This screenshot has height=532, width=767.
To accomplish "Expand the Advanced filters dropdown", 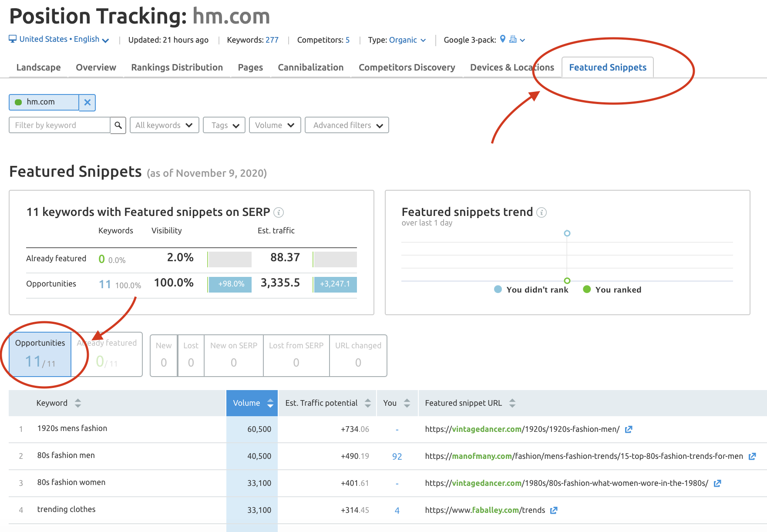I will pyautogui.click(x=346, y=125).
